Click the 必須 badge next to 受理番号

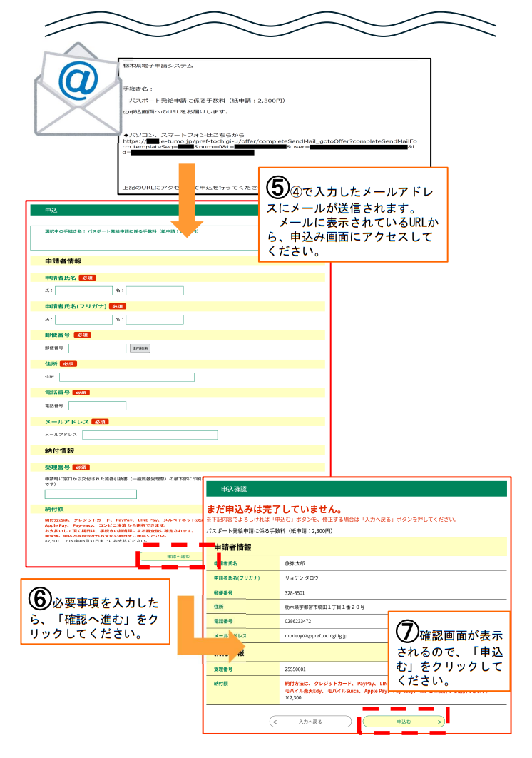point(81,467)
